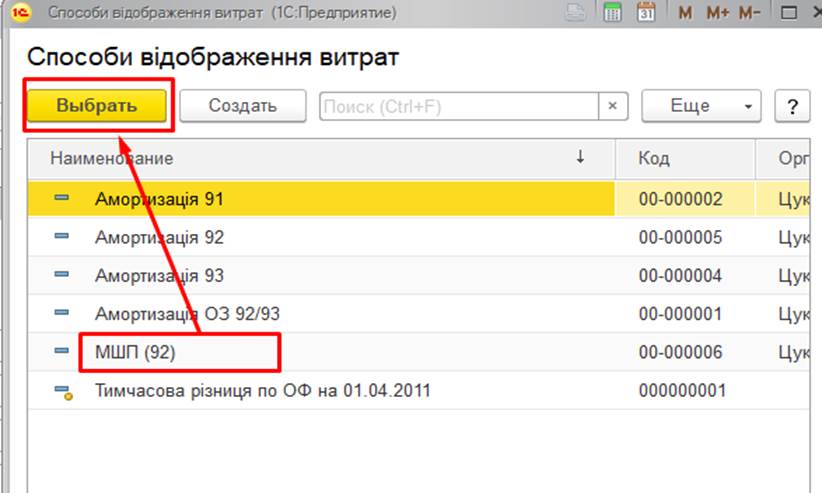Clear search with the × button
822x493 pixels.
tap(612, 106)
